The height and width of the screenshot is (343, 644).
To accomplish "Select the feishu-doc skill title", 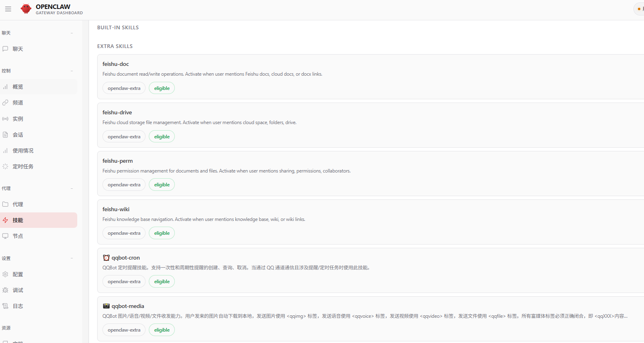I will click(x=115, y=64).
